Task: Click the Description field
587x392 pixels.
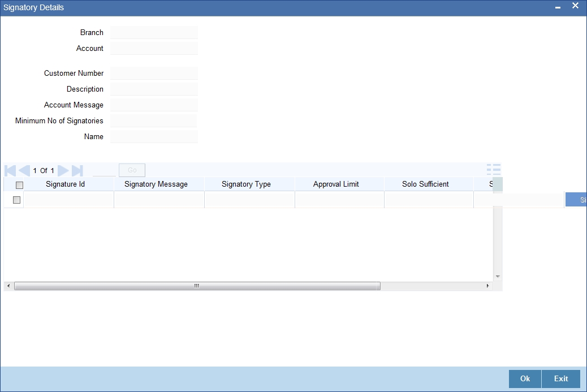Action: (x=154, y=89)
